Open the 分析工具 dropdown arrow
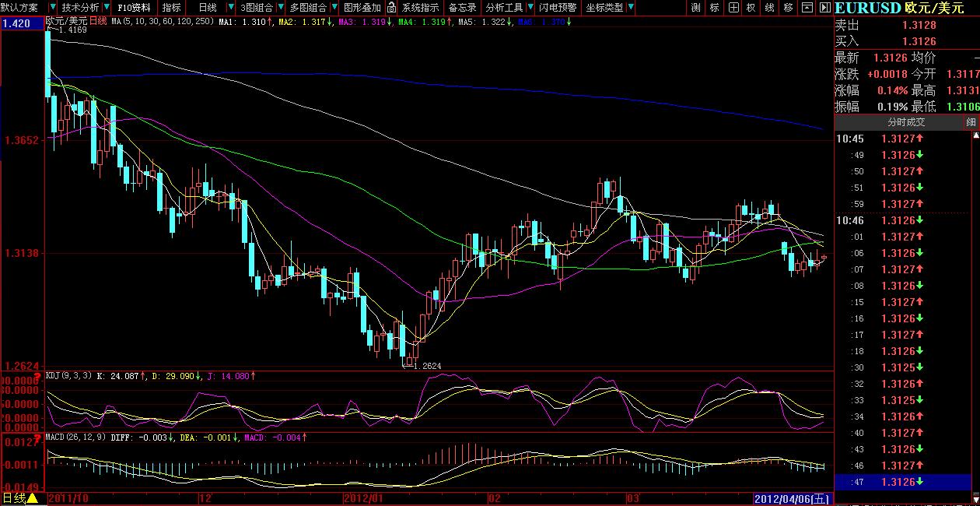This screenshot has height=506, width=980. click(530, 7)
